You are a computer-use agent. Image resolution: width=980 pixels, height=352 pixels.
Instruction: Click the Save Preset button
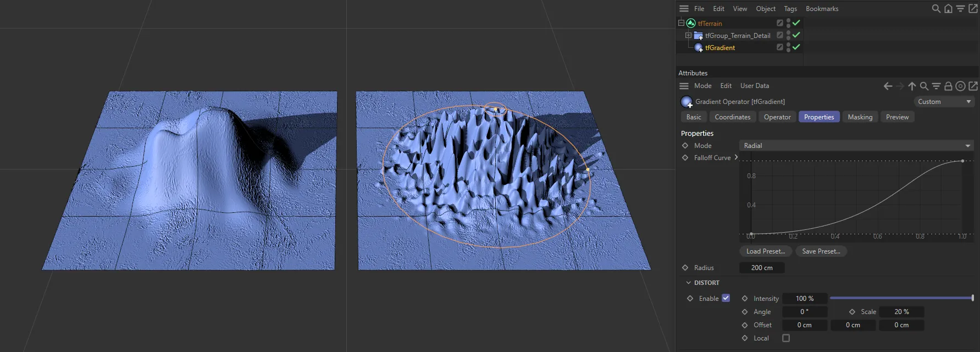(x=821, y=251)
